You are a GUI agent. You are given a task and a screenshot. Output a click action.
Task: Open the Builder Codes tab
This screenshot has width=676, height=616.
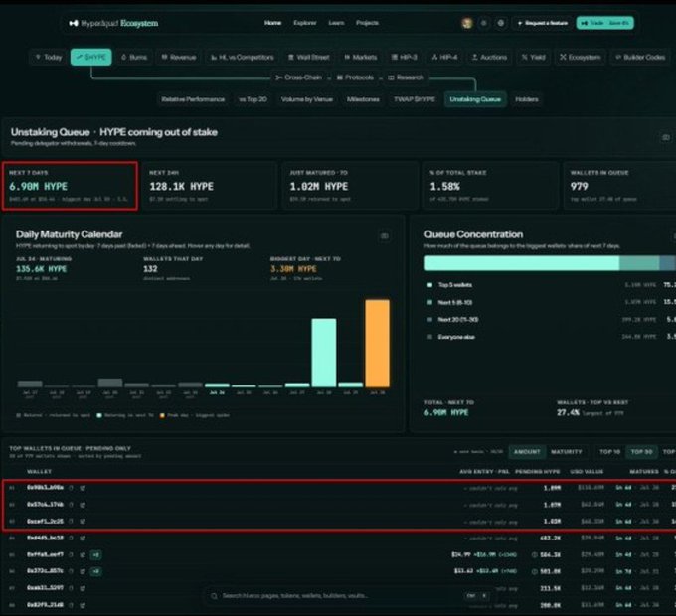pos(640,57)
